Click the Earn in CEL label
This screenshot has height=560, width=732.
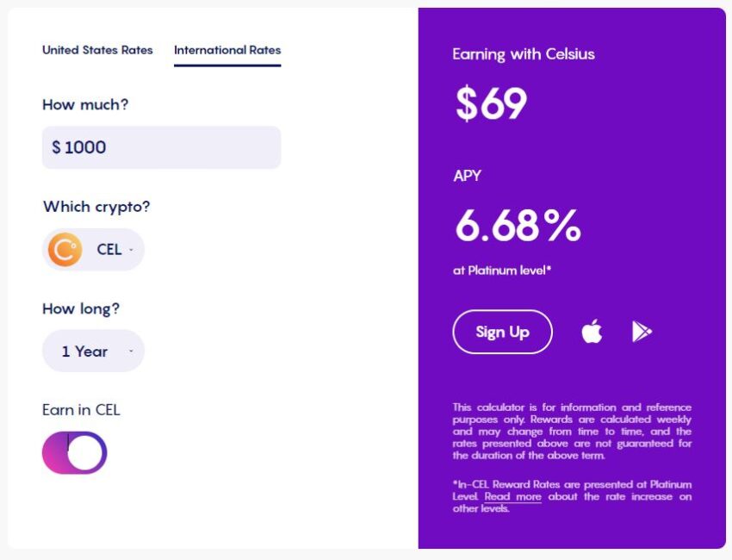click(81, 409)
